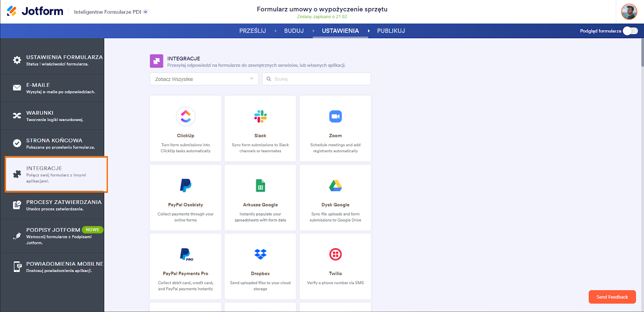
Task: Open the Arkusze Google icon
Action: coord(260,186)
